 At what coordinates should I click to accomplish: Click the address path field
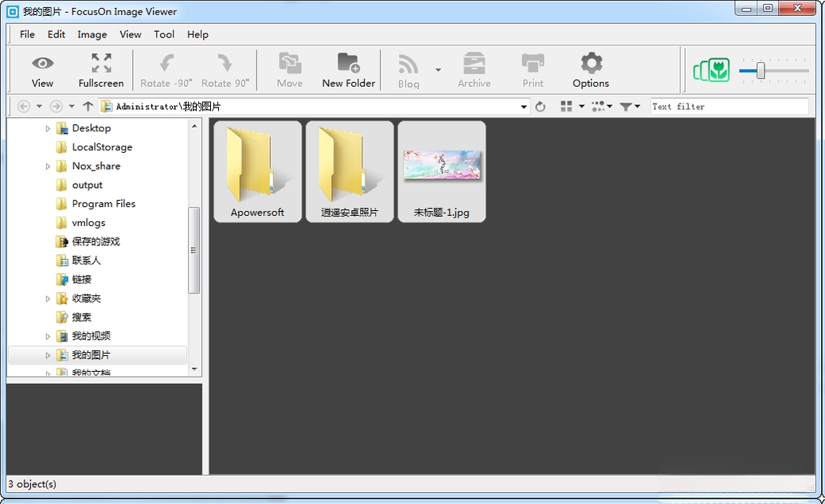tap(314, 106)
